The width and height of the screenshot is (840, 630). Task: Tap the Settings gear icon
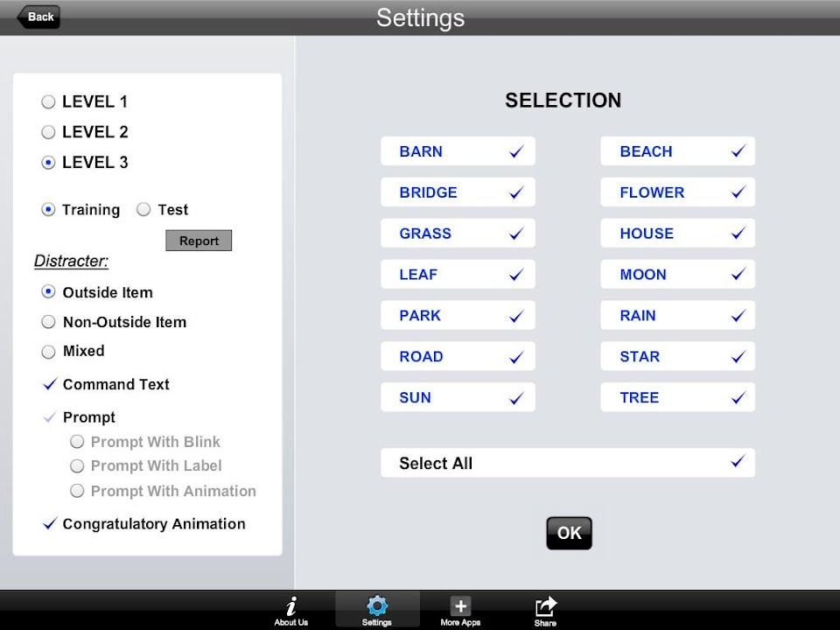coord(377,605)
